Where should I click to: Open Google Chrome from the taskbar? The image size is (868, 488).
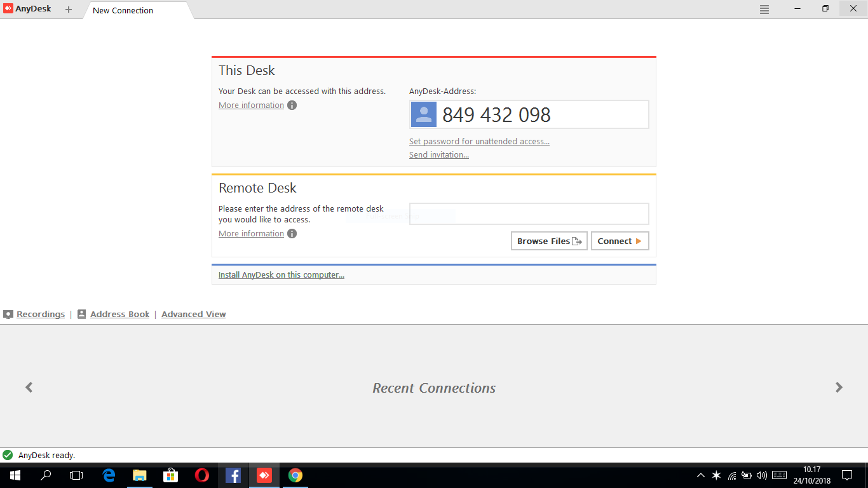coord(295,475)
